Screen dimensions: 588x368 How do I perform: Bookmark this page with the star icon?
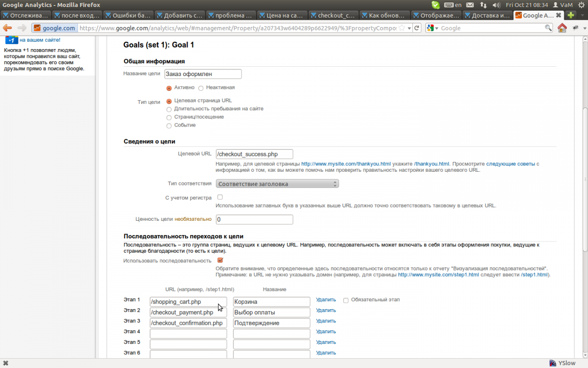pyautogui.click(x=402, y=28)
